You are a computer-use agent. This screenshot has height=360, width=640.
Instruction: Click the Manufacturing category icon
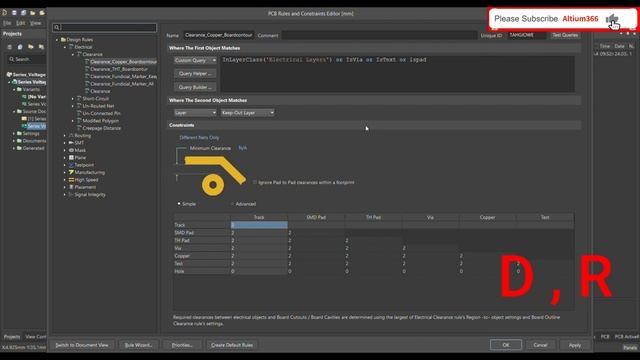click(71, 172)
